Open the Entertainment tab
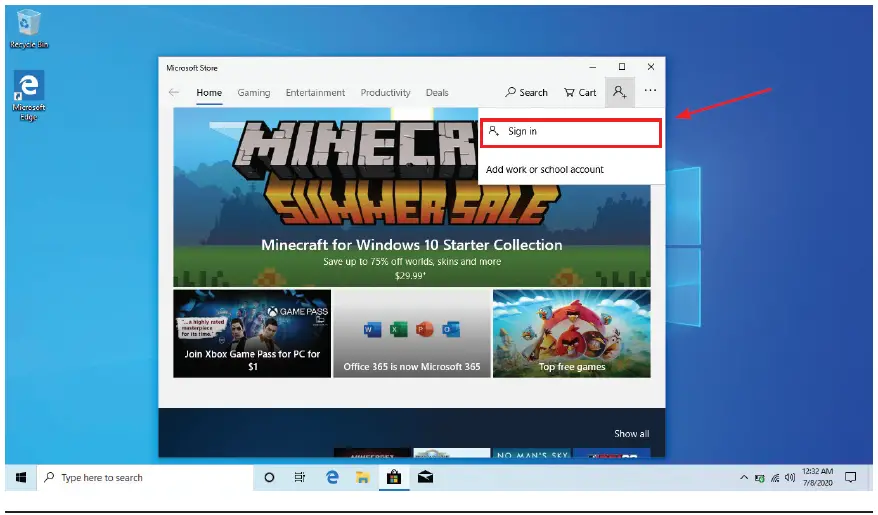878x515 pixels. pyautogui.click(x=315, y=93)
